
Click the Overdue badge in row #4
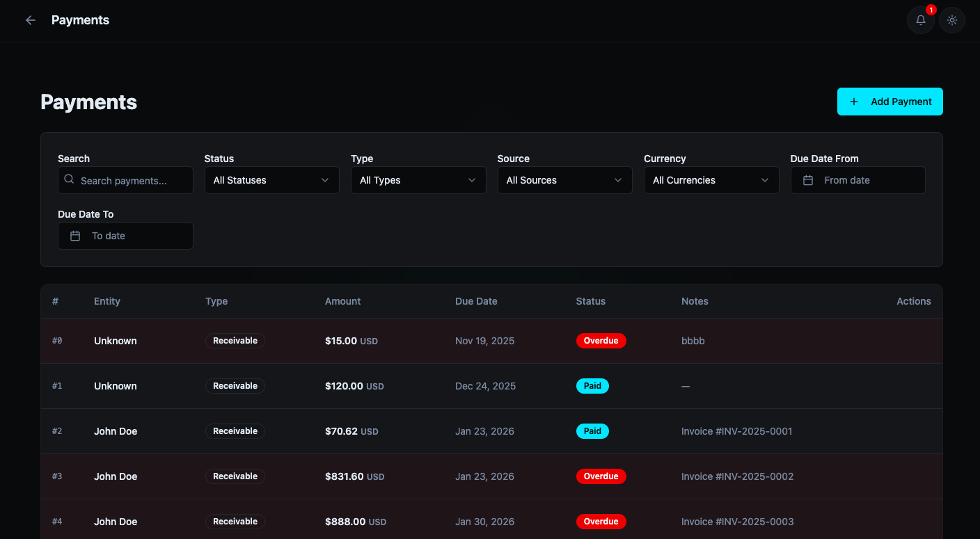click(601, 522)
